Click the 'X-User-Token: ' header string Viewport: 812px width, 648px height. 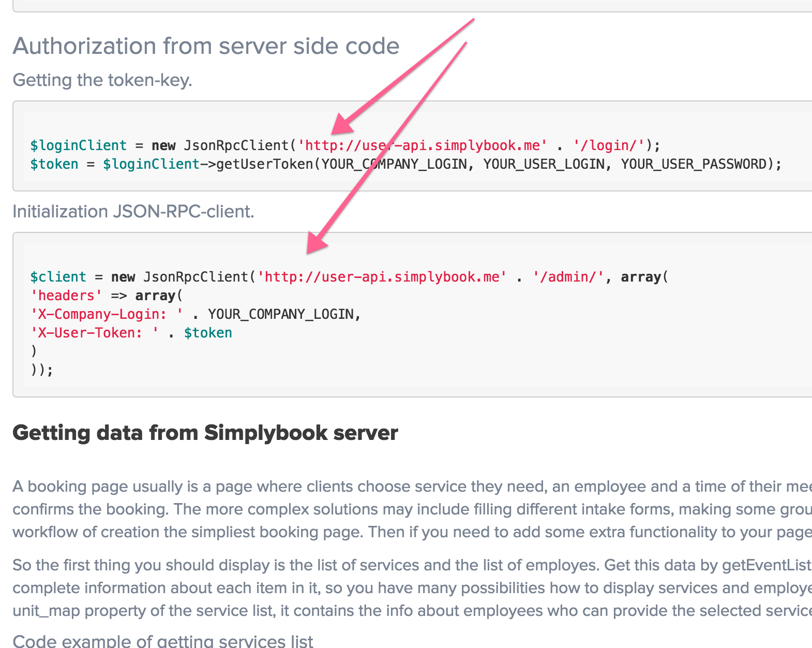pos(95,333)
